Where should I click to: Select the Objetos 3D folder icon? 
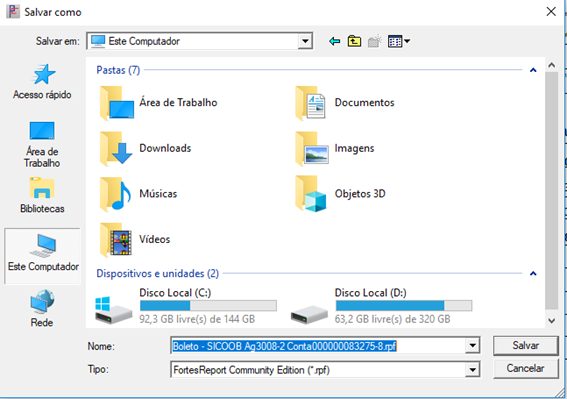(x=311, y=194)
